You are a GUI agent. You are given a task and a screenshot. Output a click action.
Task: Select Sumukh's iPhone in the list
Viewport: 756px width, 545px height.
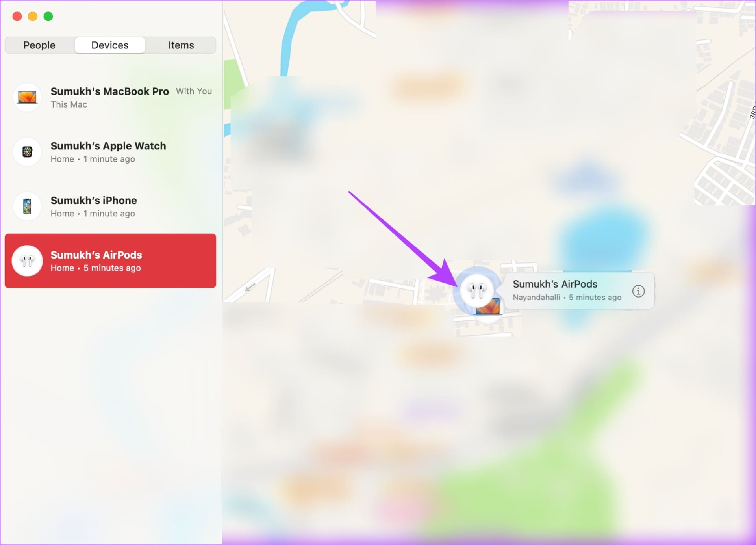pos(111,206)
